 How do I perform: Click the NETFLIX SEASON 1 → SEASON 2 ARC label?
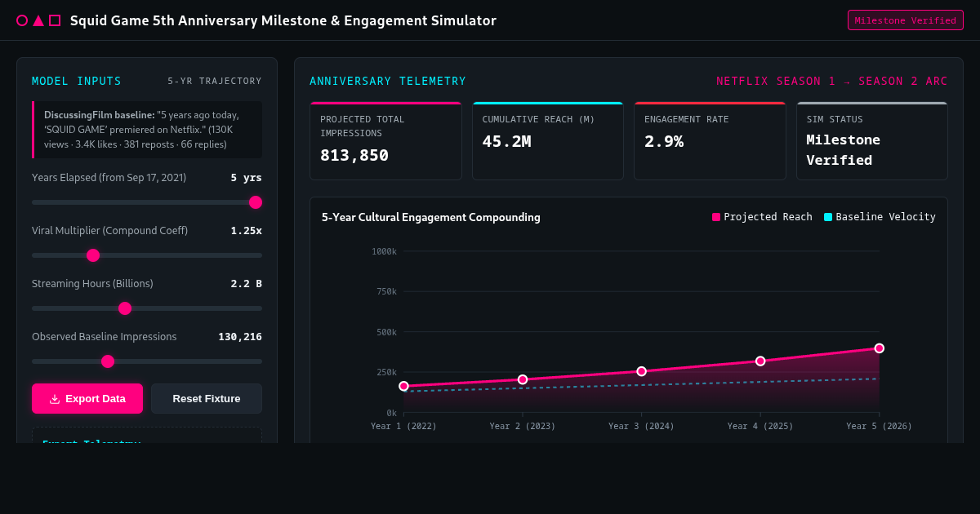832,81
